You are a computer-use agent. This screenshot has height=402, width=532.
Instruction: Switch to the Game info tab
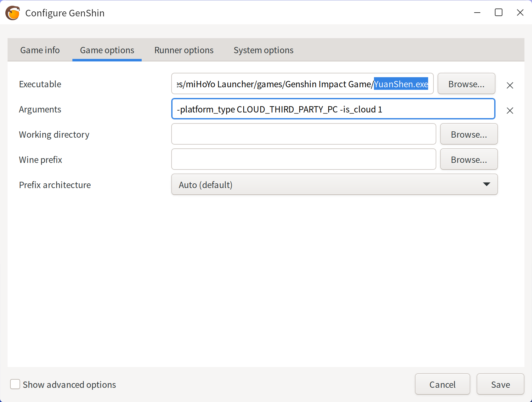(x=40, y=50)
